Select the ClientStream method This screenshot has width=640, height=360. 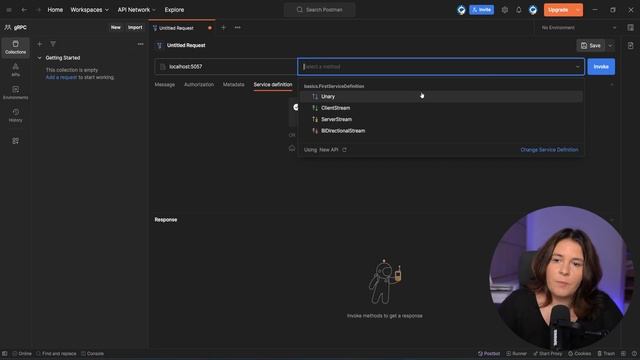tap(441, 108)
